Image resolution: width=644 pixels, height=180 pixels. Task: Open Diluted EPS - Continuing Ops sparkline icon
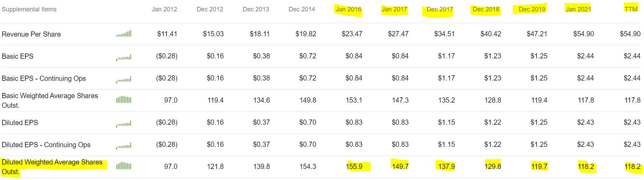point(124,145)
